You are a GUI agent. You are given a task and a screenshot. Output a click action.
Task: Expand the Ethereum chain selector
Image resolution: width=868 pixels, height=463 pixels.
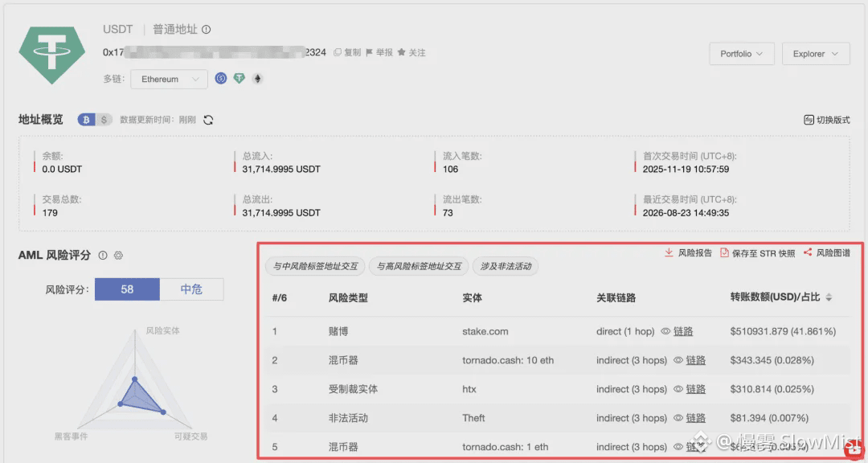click(170, 80)
